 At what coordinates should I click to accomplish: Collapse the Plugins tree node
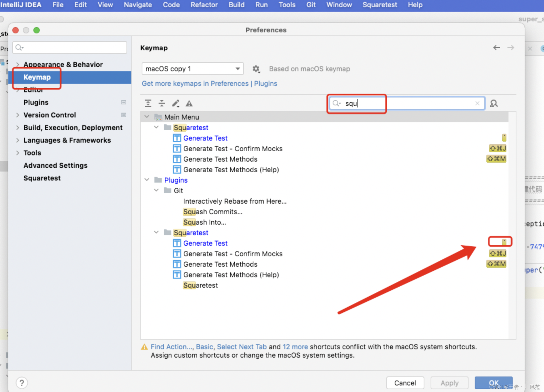147,180
